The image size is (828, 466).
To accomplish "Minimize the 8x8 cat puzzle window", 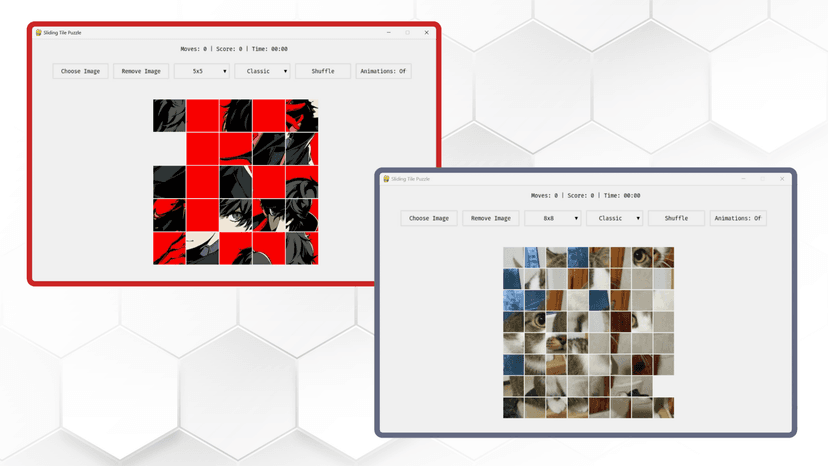I will [744, 179].
